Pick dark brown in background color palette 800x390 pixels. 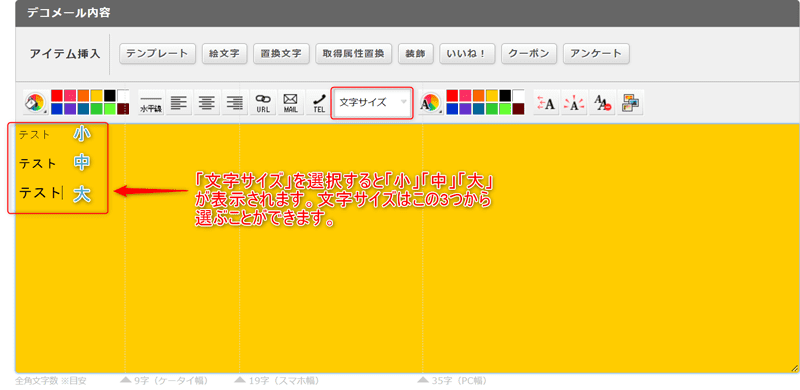pos(123,109)
